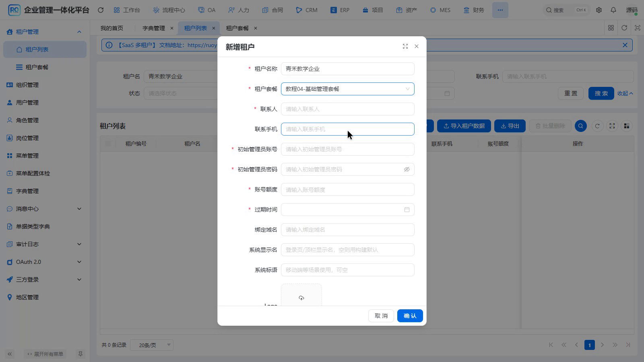Screen dimensions: 644x362
Task: Open 菜单配置体检 in the sidebar
Action: click(x=45, y=173)
